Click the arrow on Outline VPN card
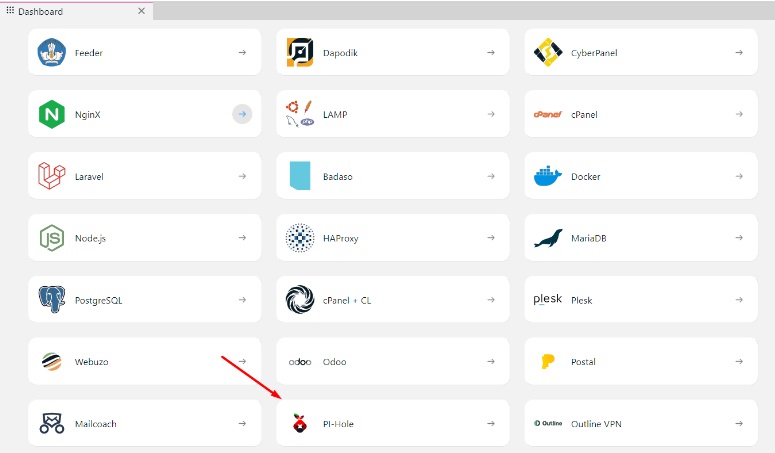 (738, 424)
